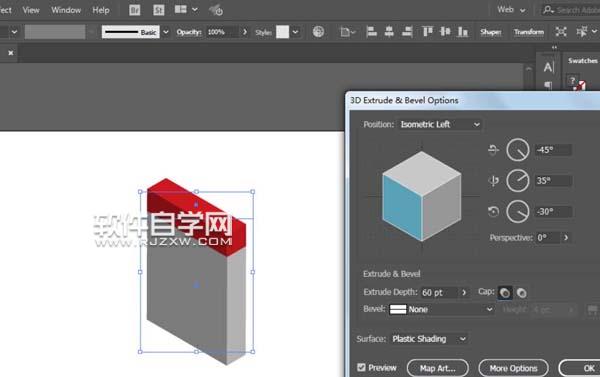Open Adobe Bridge via Br icon
Image resolution: width=600 pixels, height=377 pixels.
tap(134, 10)
